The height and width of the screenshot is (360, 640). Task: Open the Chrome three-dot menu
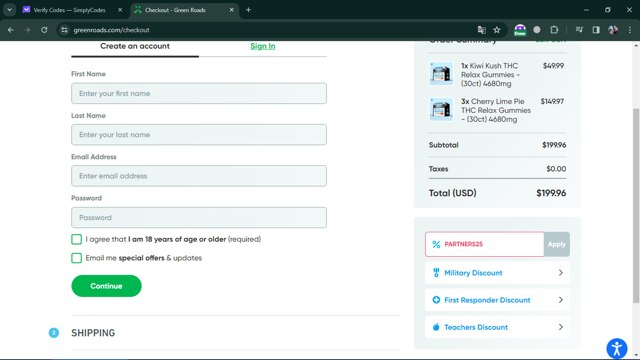(x=630, y=30)
